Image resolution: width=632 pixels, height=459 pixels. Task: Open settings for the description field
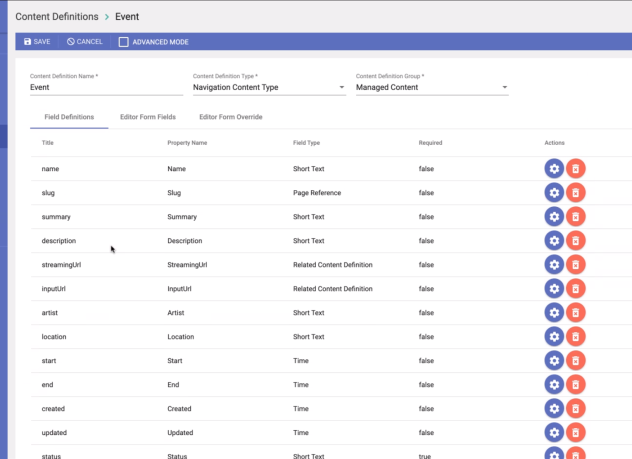[x=554, y=241]
